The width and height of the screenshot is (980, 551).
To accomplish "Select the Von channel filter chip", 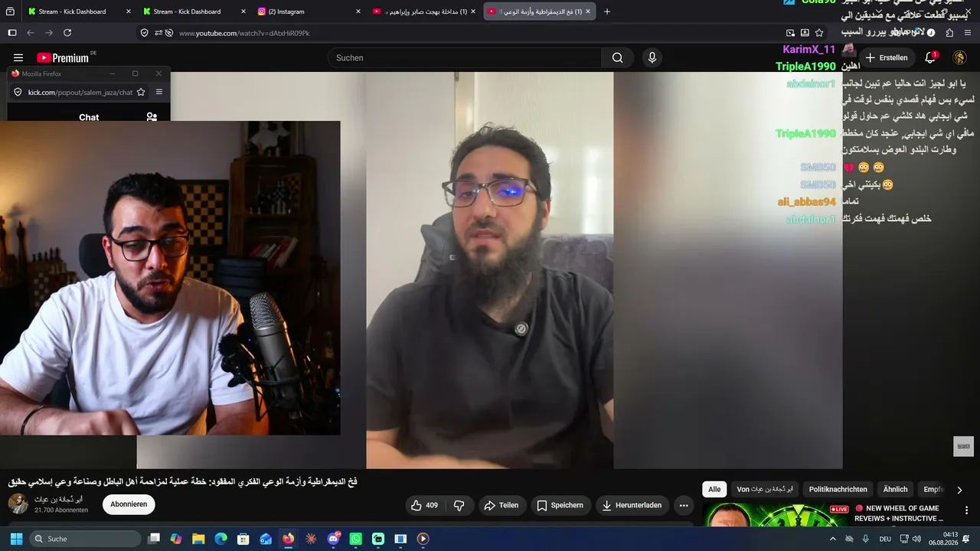I will [x=765, y=490].
